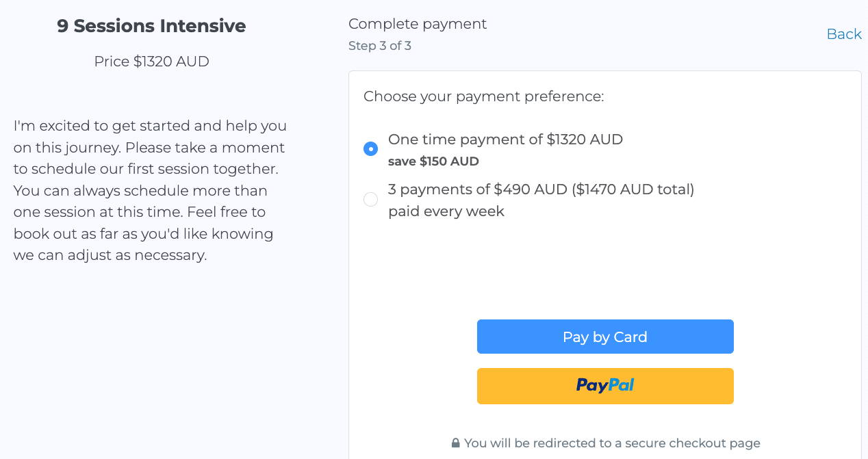
Task: Click the lock icon near secure checkout
Action: click(456, 443)
